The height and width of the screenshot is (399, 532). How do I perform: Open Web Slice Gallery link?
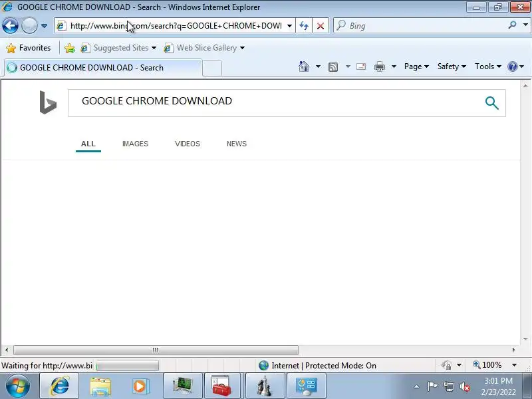[x=204, y=48]
